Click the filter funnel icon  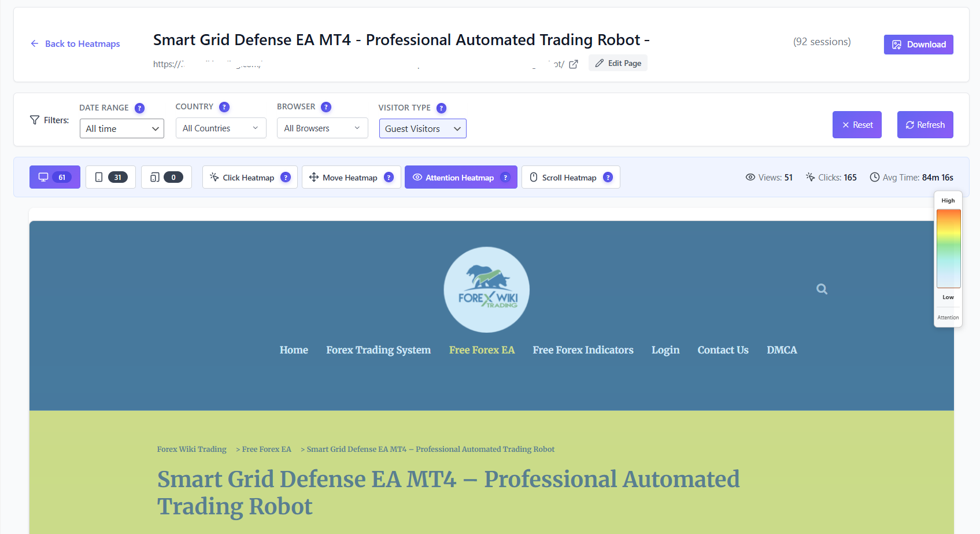coord(35,120)
